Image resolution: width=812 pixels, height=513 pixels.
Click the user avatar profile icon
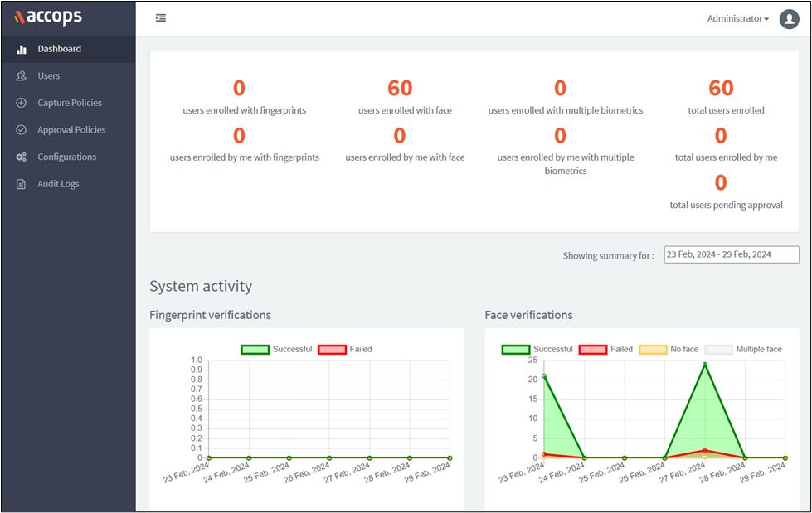(x=789, y=19)
